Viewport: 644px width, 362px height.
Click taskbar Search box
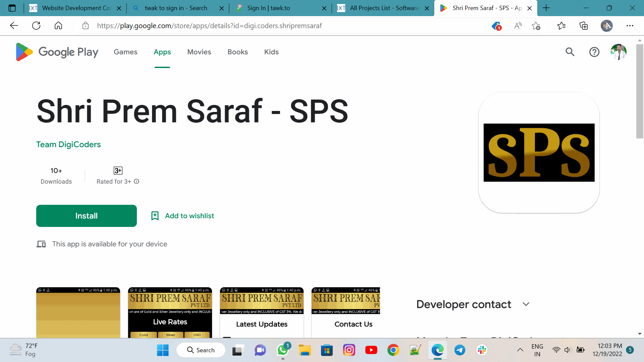201,350
